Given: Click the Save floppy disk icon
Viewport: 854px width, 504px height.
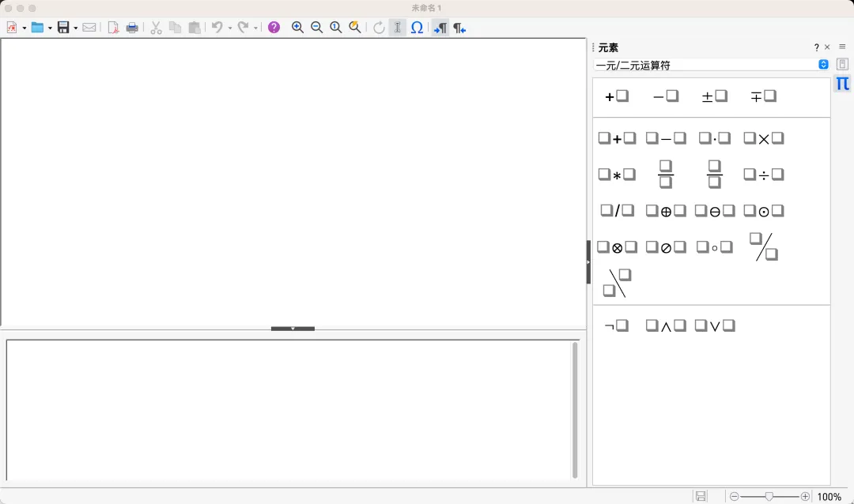Looking at the screenshot, I should point(63,27).
